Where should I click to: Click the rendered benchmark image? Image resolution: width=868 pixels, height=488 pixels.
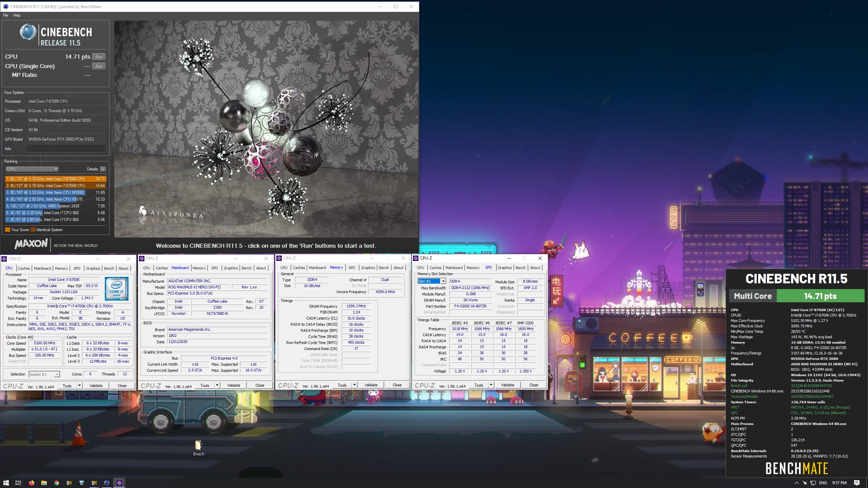click(x=267, y=129)
